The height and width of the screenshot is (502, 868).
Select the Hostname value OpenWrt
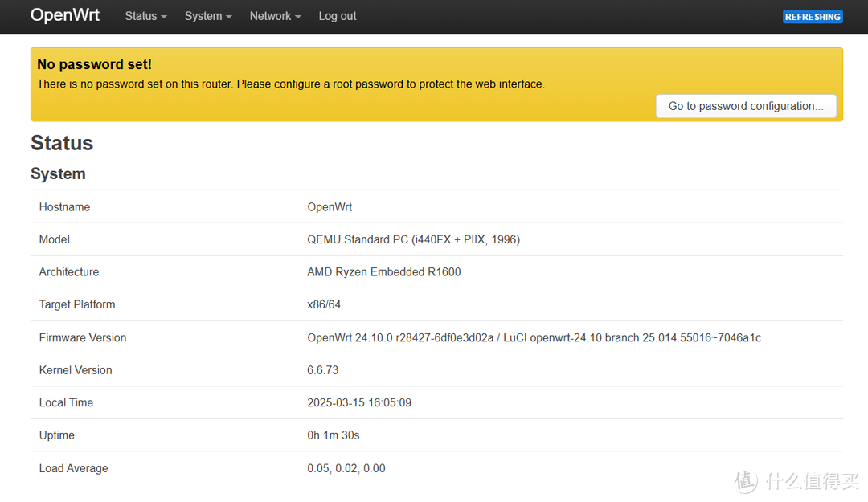[x=330, y=207]
